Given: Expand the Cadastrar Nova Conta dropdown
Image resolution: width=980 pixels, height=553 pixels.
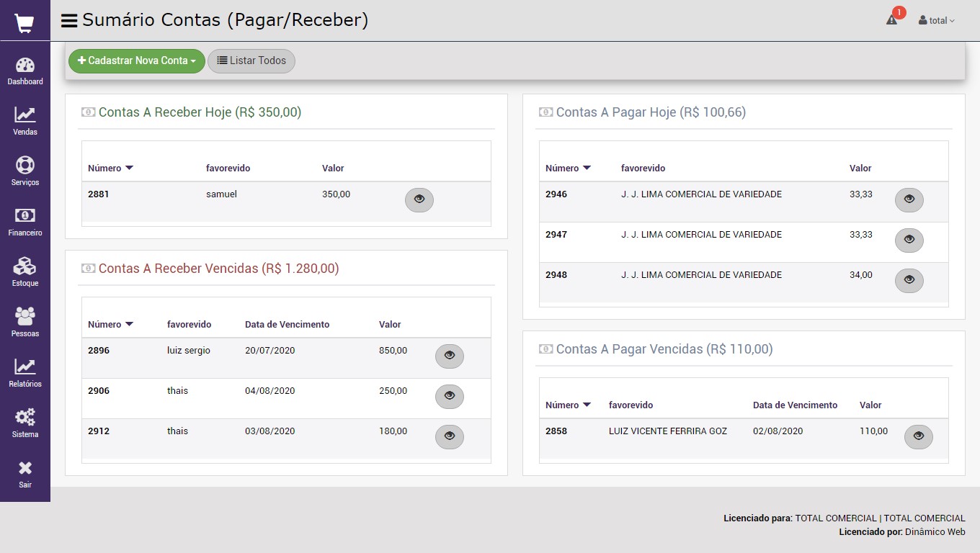Looking at the screenshot, I should (x=137, y=61).
